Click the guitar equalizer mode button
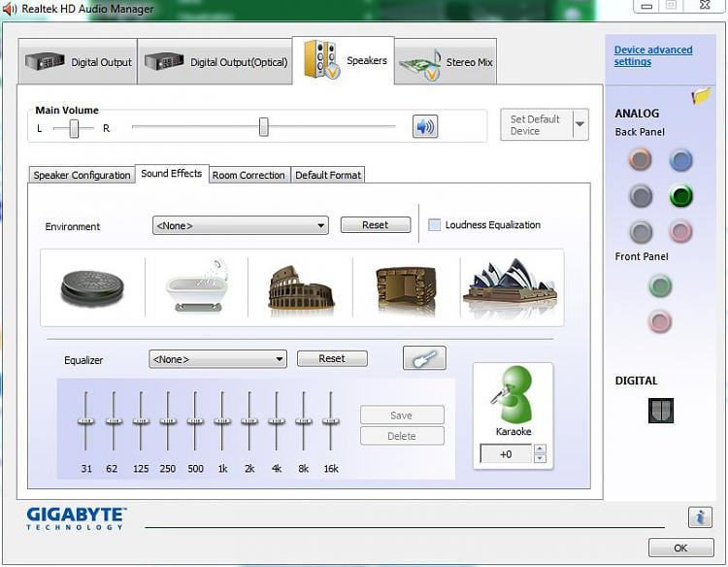The image size is (728, 567). (424, 358)
